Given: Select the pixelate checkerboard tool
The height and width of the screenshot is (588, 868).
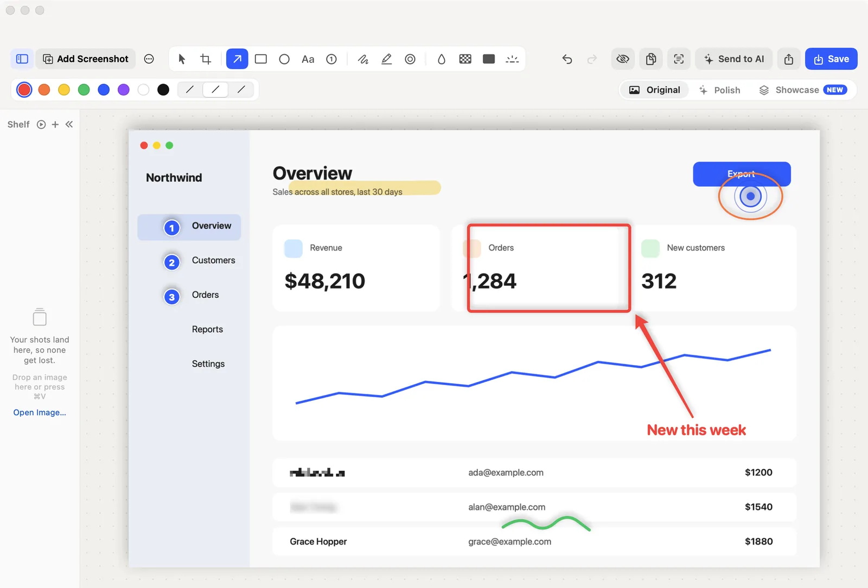Looking at the screenshot, I should tap(465, 59).
